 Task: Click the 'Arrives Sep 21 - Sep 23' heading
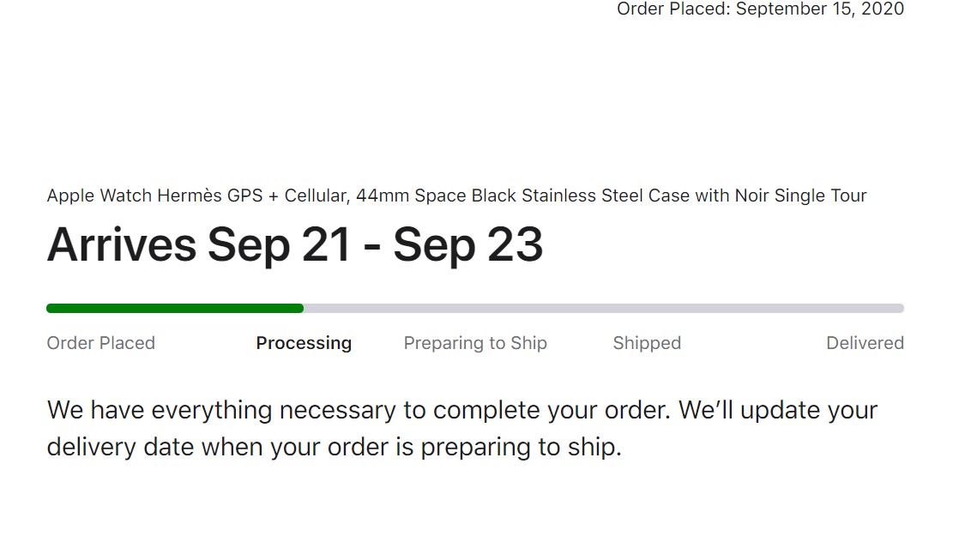294,245
